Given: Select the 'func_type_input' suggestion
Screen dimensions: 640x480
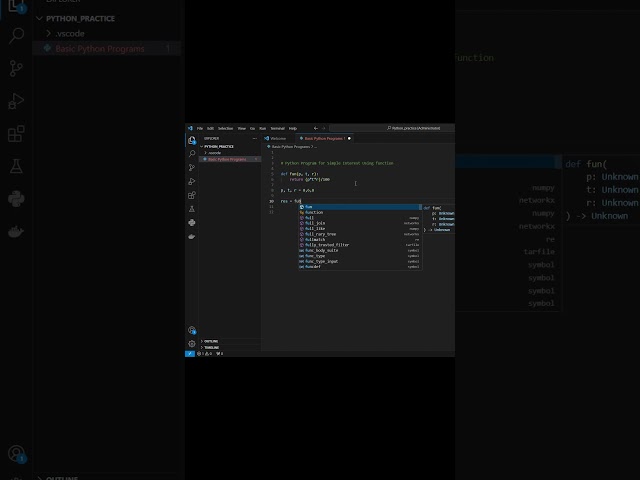Looking at the screenshot, I should click(359, 261).
